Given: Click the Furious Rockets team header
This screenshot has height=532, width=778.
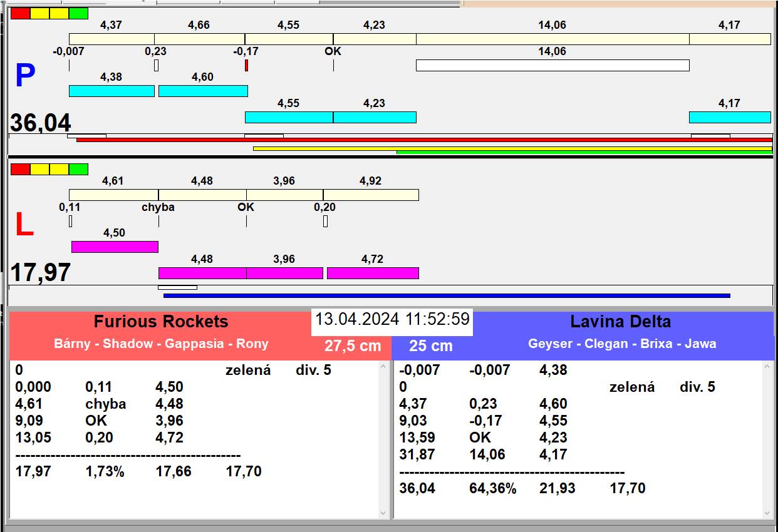Looking at the screenshot, I should pyautogui.click(x=161, y=322).
